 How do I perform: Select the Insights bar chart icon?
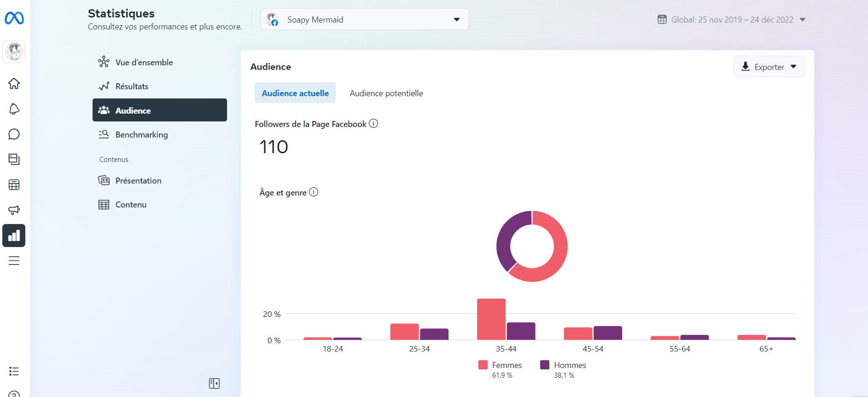[x=14, y=236]
